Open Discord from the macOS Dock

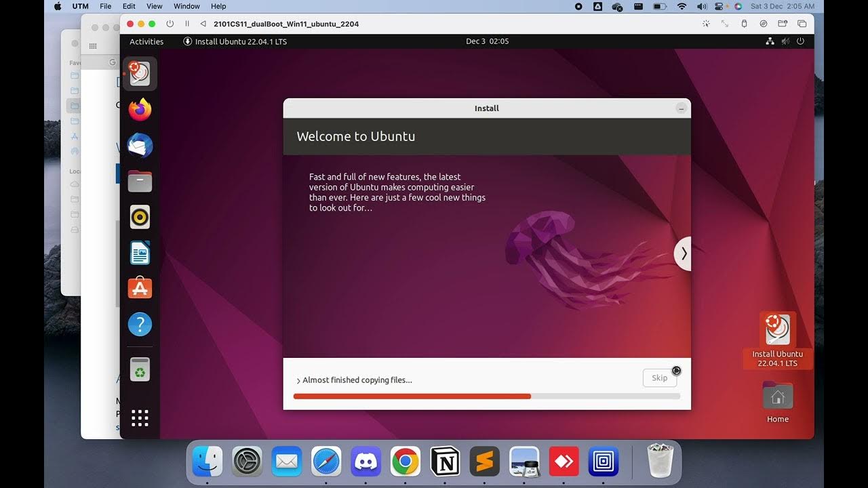(366, 462)
